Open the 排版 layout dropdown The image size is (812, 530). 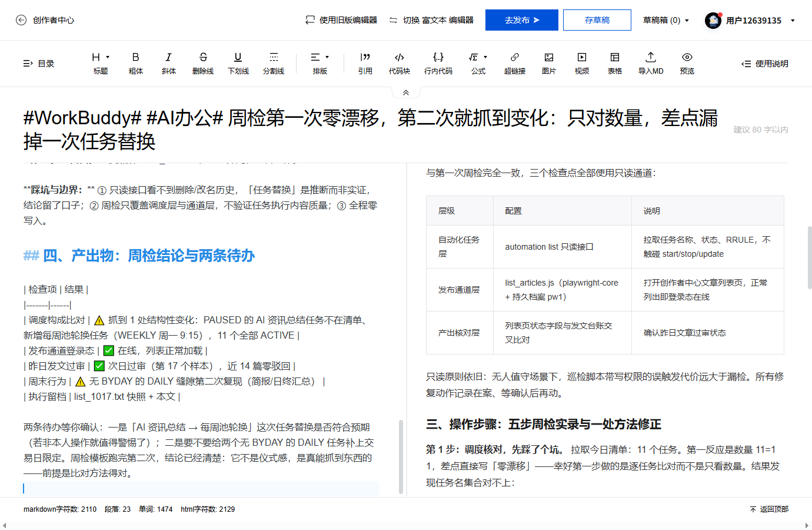click(x=320, y=64)
